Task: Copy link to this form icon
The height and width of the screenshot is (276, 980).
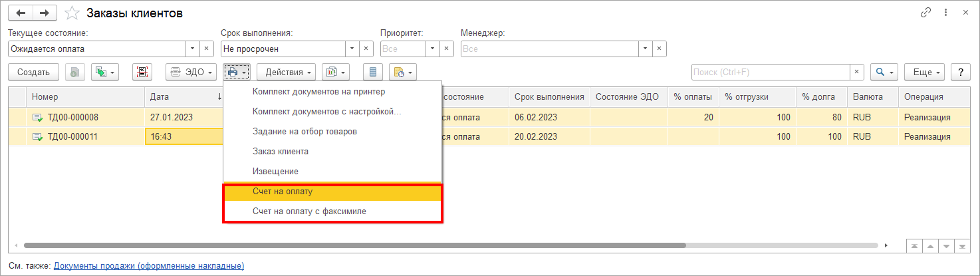Action: (925, 13)
